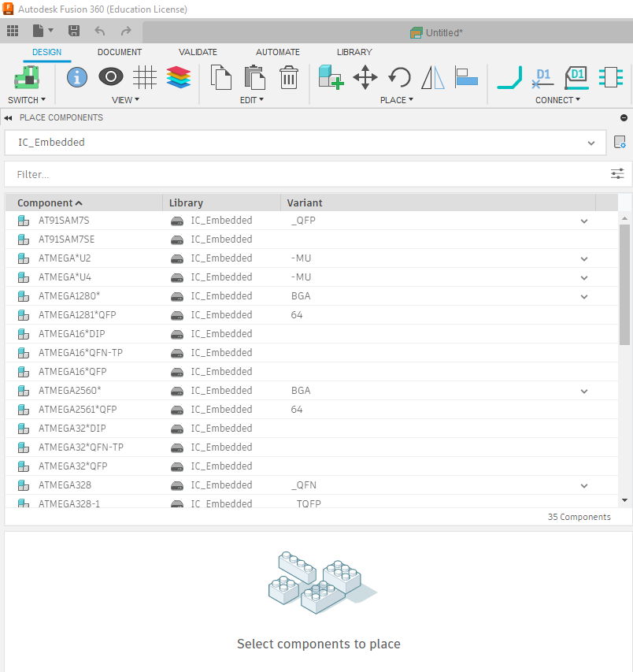Select the ATMEGA1281*QFP component row

point(311,315)
